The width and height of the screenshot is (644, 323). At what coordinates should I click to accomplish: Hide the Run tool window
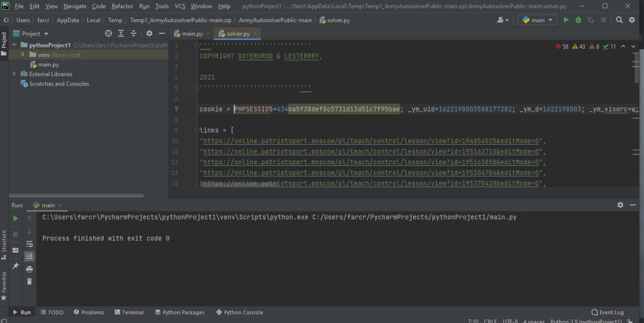coord(632,205)
